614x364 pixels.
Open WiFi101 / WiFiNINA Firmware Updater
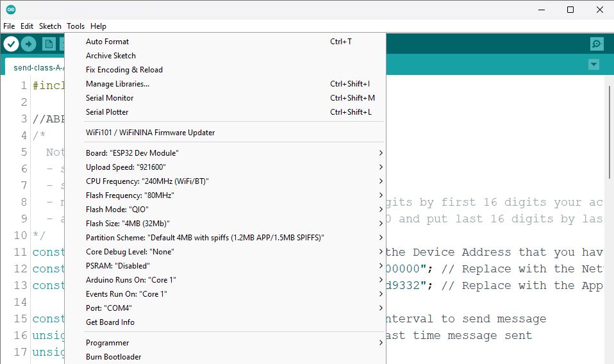[x=151, y=133]
